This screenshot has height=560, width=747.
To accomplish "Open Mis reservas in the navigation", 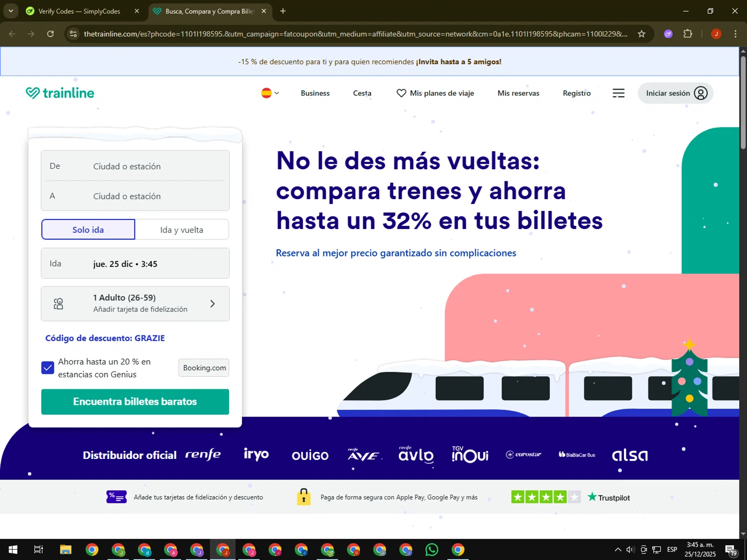I will coord(518,93).
